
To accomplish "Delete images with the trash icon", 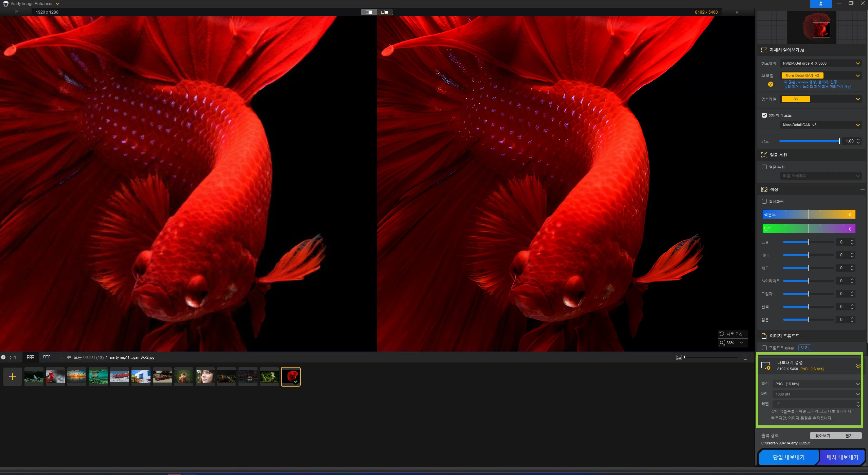I will pos(745,357).
